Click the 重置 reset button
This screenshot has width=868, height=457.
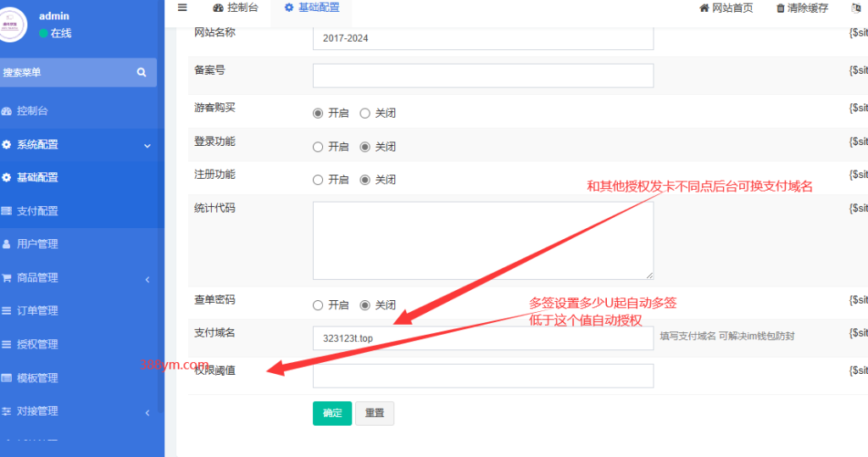click(375, 413)
